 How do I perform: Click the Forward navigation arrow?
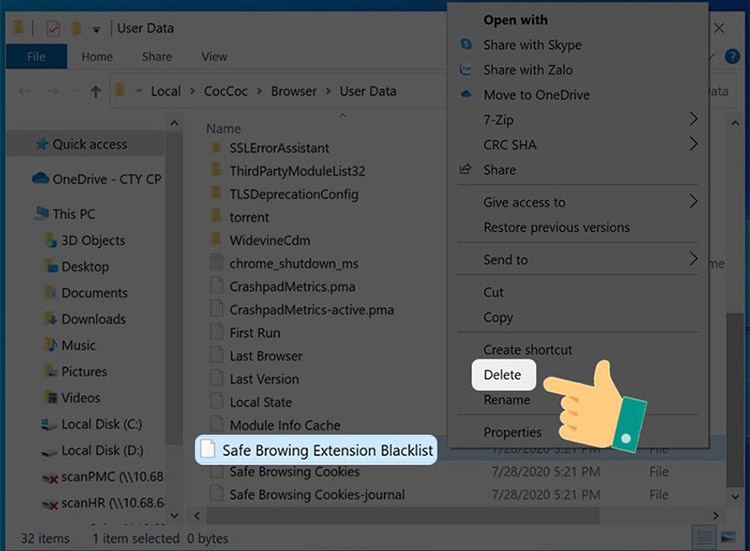[53, 91]
